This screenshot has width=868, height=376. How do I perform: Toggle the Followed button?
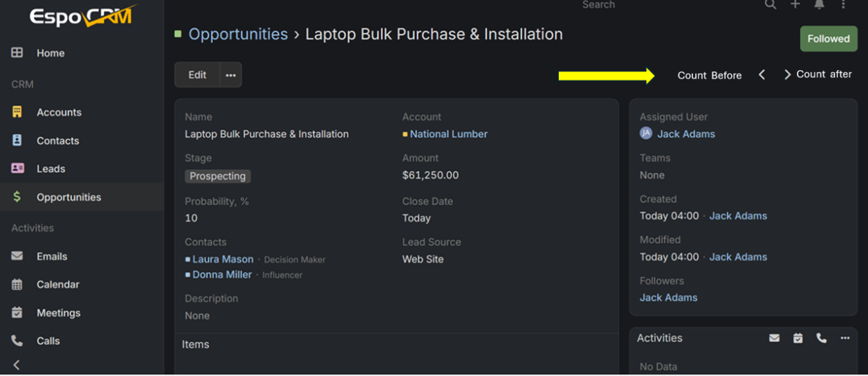828,39
